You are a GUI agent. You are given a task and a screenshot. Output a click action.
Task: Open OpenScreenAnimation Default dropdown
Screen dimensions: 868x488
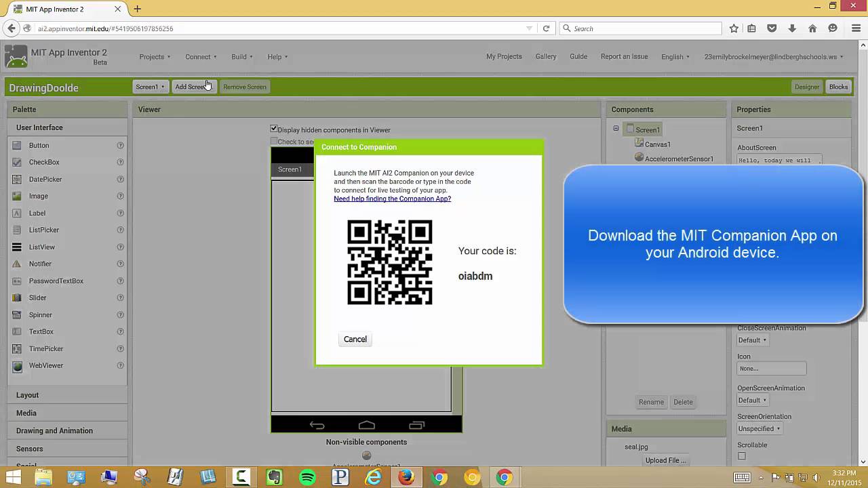click(753, 401)
